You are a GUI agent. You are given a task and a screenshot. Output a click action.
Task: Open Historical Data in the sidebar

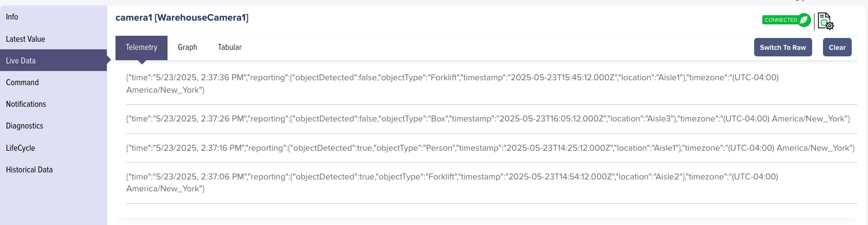coord(29,170)
